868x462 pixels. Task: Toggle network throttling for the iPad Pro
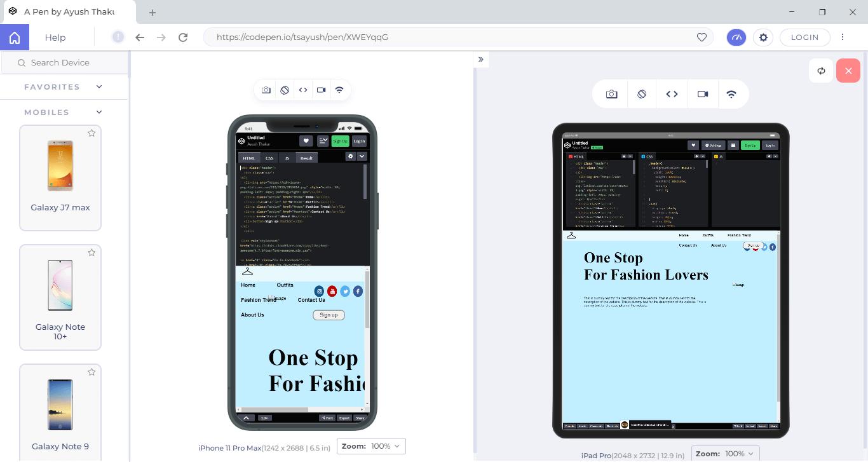tap(733, 93)
